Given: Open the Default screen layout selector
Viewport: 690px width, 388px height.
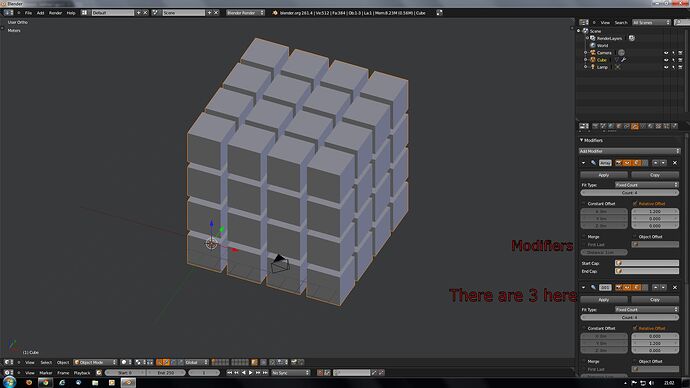Looking at the screenshot, I should [113, 13].
